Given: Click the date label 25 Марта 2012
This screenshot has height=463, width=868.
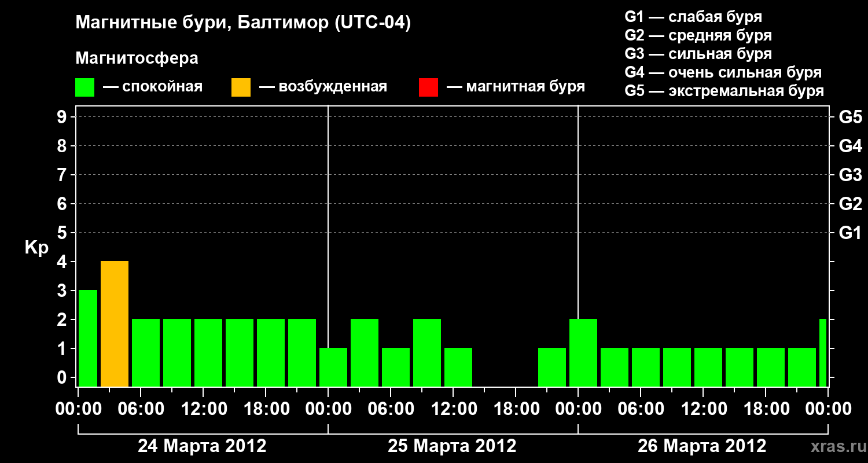Looking at the screenshot, I should click(x=452, y=446).
